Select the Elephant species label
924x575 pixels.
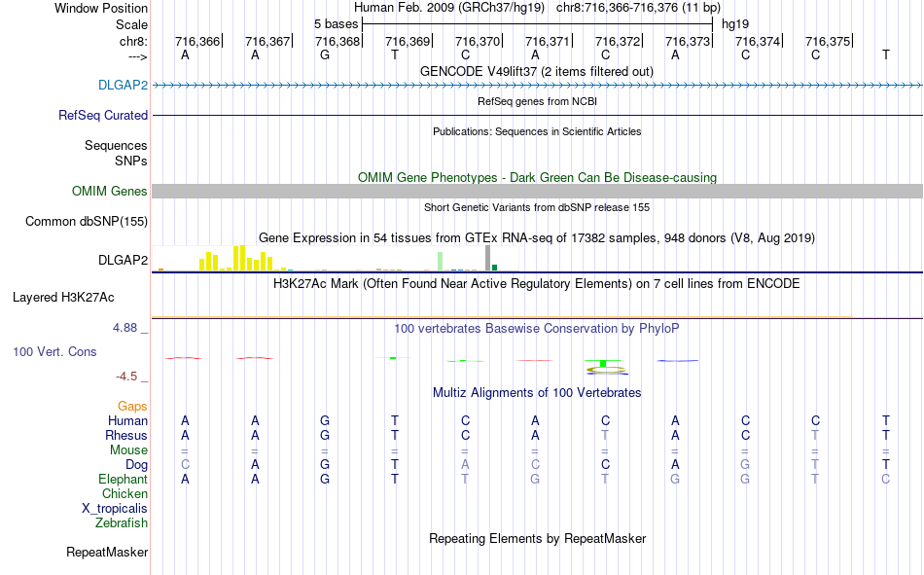pos(123,479)
